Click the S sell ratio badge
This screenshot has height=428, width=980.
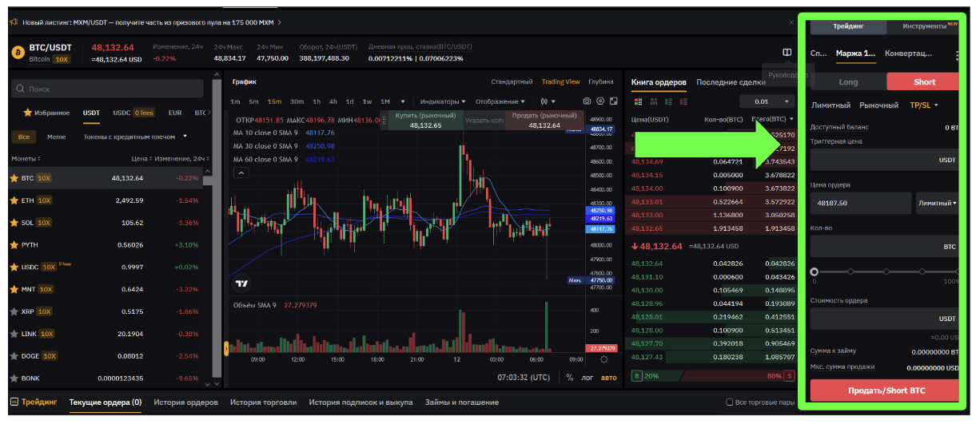click(789, 375)
